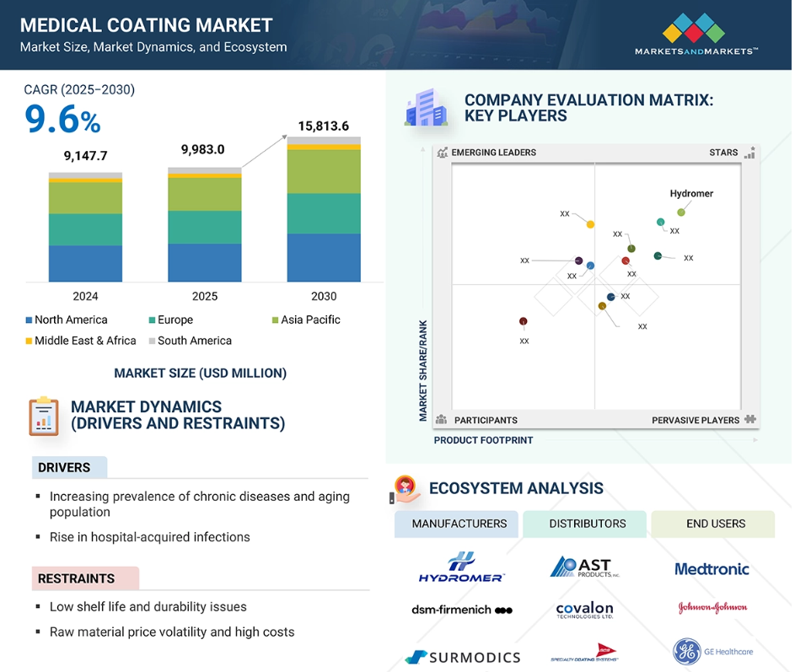Click the Pervasive Players puzzle icon
795x672 pixels.
click(749, 419)
